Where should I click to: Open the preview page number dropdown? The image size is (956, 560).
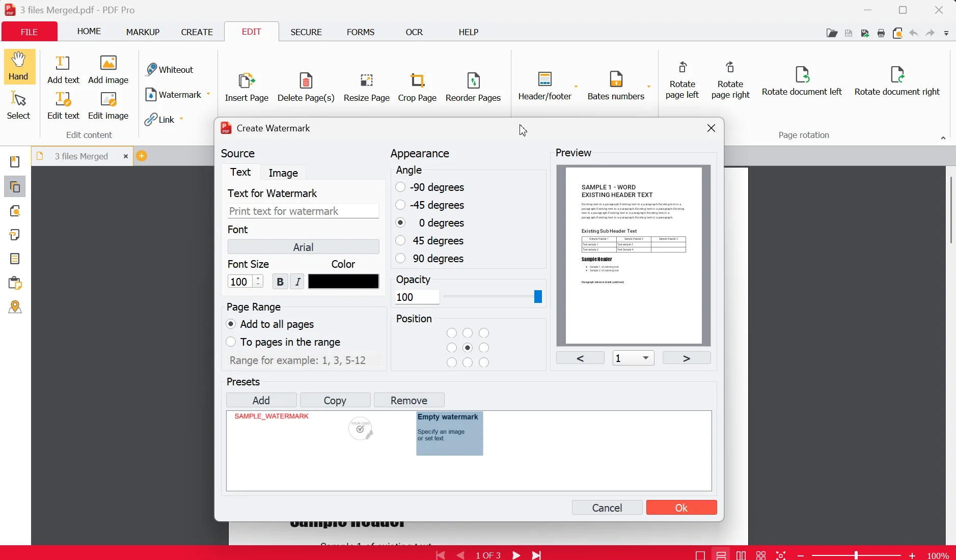pyautogui.click(x=634, y=358)
